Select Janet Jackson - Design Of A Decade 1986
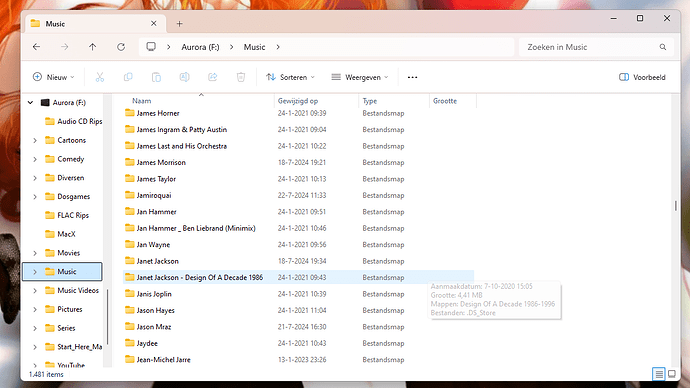 (x=299, y=278)
